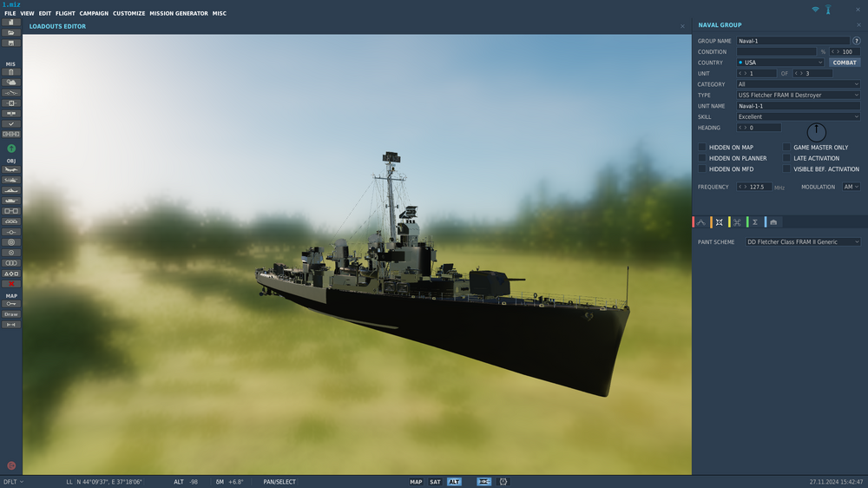Click the new mission file icon
The width and height of the screenshot is (868, 488).
point(11,23)
